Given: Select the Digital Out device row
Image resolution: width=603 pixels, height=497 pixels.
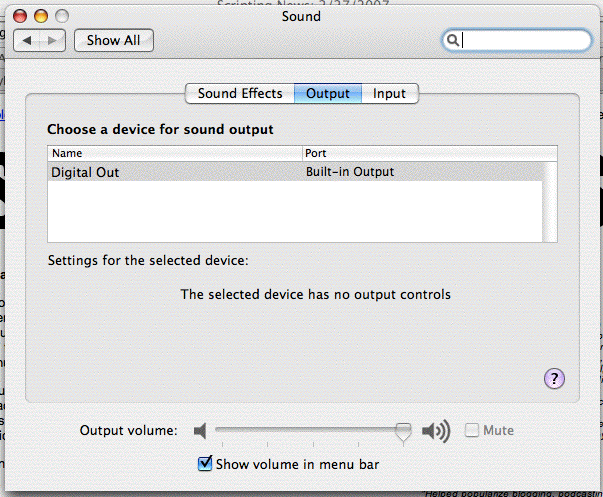Looking at the screenshot, I should [x=295, y=172].
